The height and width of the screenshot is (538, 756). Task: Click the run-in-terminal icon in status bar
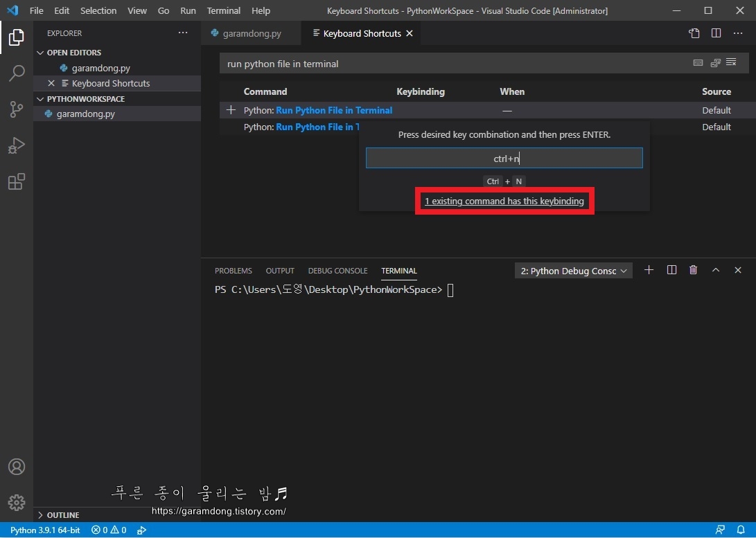coord(141,530)
